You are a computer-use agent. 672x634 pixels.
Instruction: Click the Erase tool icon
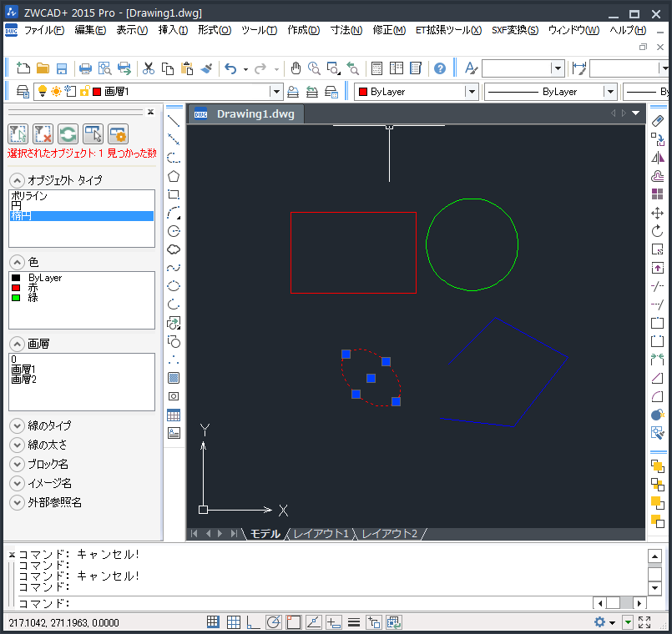tap(658, 121)
